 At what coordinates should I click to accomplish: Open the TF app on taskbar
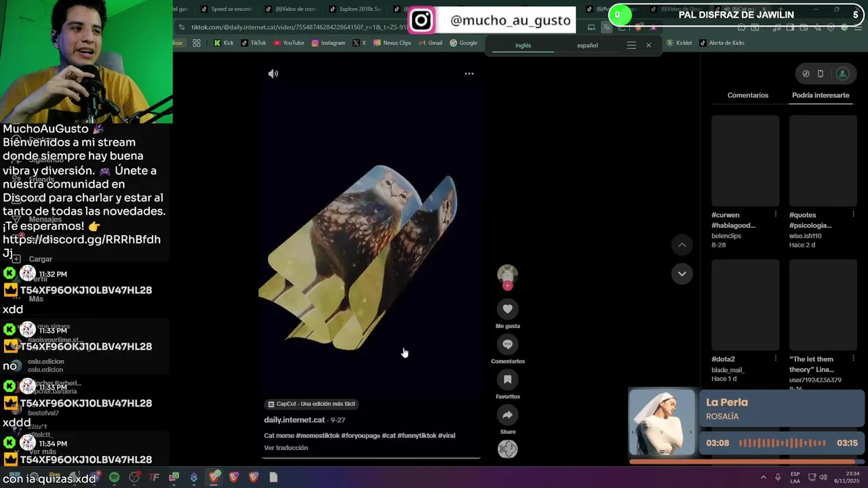click(154, 477)
